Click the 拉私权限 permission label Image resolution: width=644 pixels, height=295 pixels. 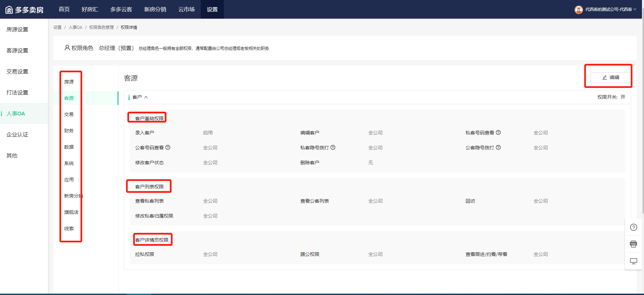145,254
